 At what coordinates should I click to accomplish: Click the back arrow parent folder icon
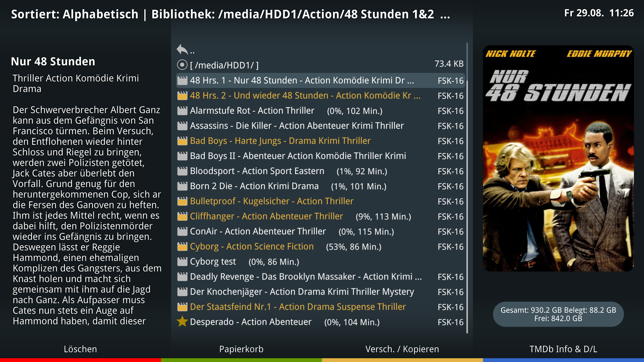182,49
